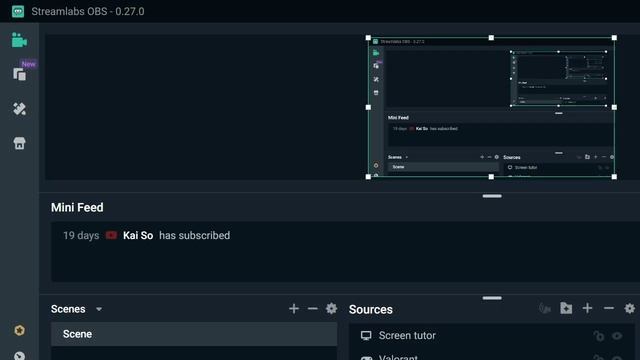This screenshot has height=360, width=640.
Task: Click the Streamlabs logo in title bar
Action: point(18,11)
